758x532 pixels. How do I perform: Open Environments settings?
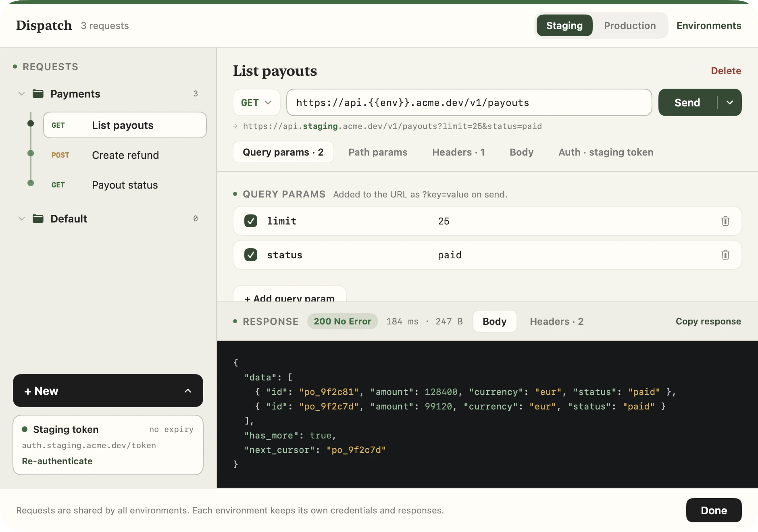coord(709,25)
